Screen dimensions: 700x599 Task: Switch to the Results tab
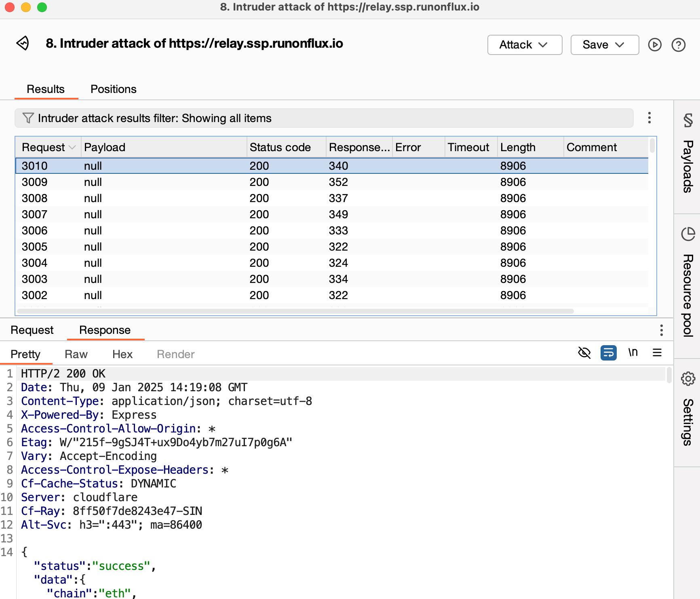point(46,89)
